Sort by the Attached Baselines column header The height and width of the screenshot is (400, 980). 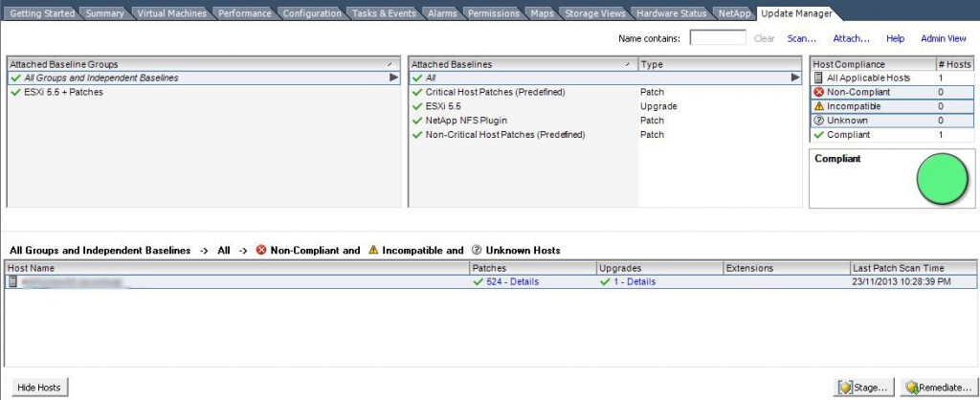point(522,64)
